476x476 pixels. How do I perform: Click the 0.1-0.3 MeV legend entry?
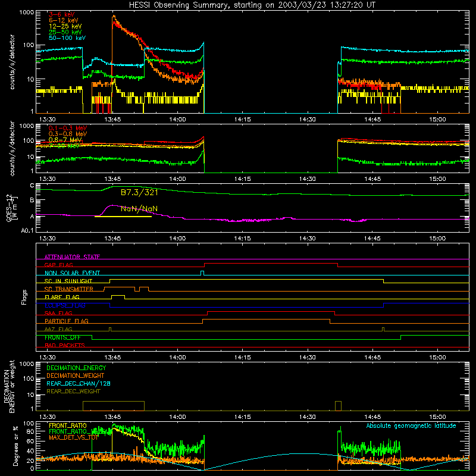pyautogui.click(x=68, y=128)
